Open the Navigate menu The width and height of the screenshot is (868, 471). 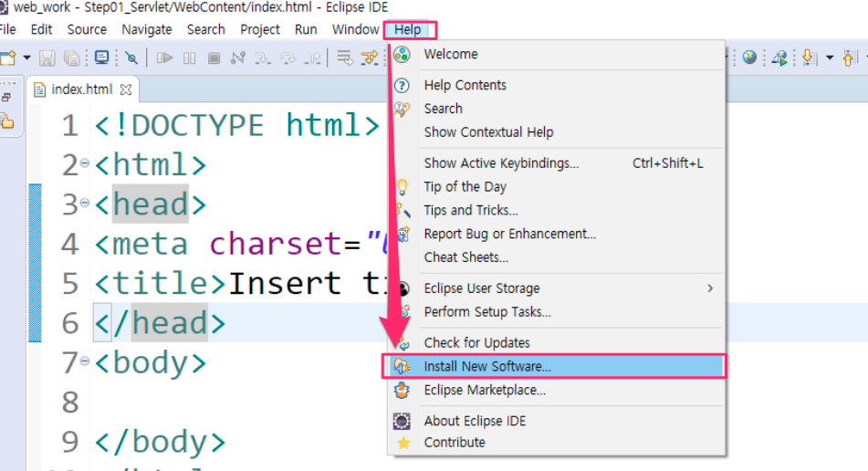(147, 29)
